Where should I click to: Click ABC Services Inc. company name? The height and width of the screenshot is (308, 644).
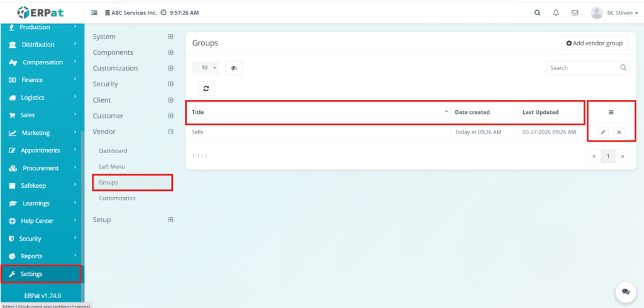tap(135, 13)
